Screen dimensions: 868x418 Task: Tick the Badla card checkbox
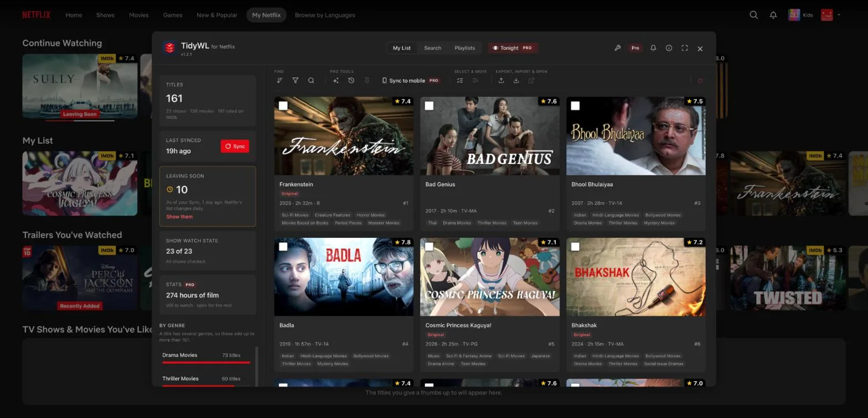click(x=283, y=247)
